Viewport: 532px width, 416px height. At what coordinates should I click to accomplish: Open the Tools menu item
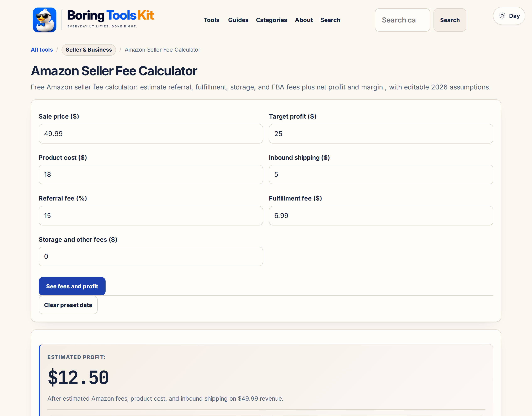tap(211, 20)
